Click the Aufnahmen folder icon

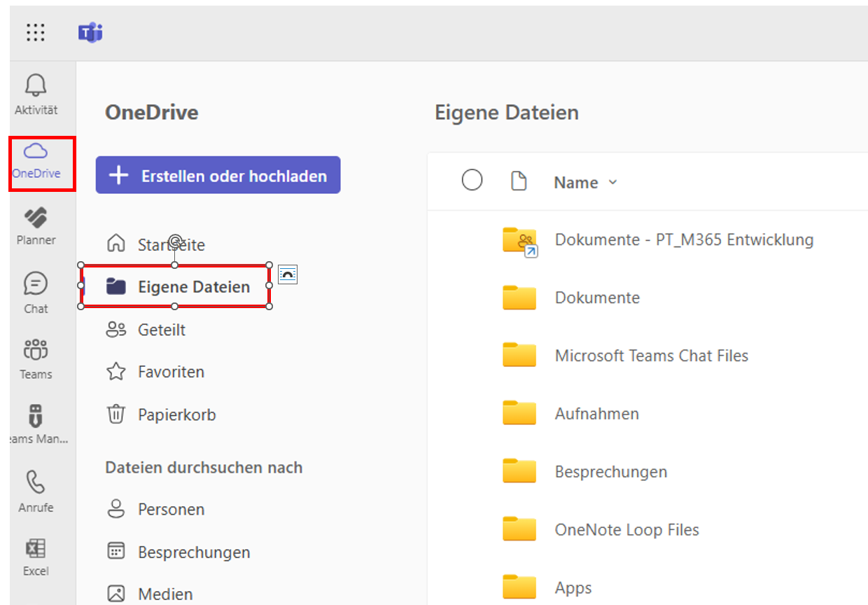click(x=519, y=413)
